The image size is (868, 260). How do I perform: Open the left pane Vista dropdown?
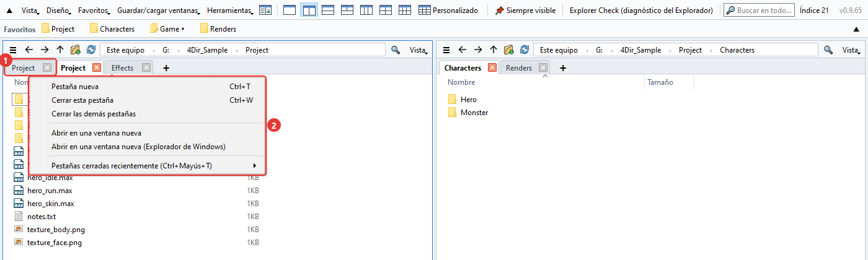[x=418, y=50]
